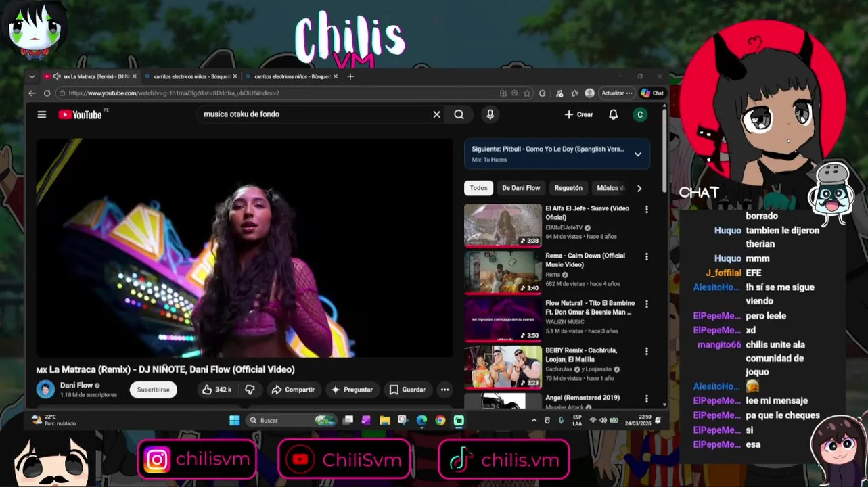The image size is (868, 487).
Task: Dislike the La Matraca video
Action: (x=250, y=390)
